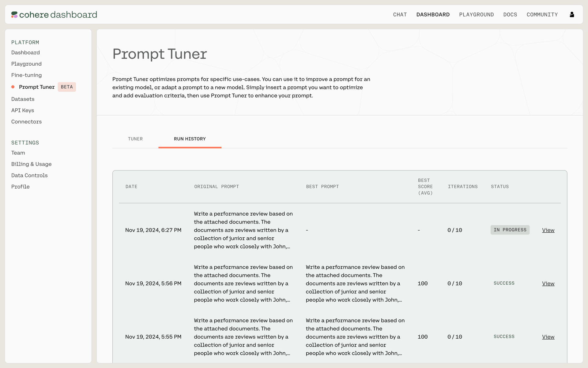Open Dashboard in the sidebar
This screenshot has height=368, width=588.
pyautogui.click(x=26, y=52)
